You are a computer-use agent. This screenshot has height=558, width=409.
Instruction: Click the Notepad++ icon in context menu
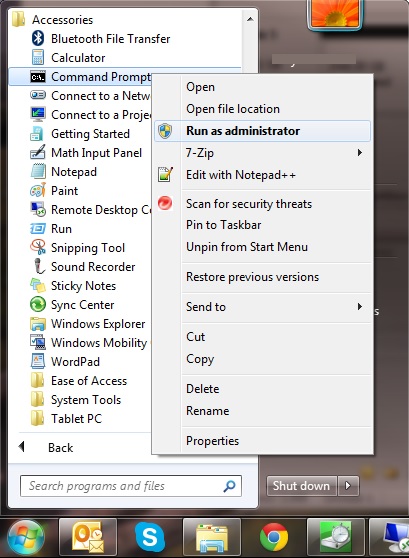[165, 174]
